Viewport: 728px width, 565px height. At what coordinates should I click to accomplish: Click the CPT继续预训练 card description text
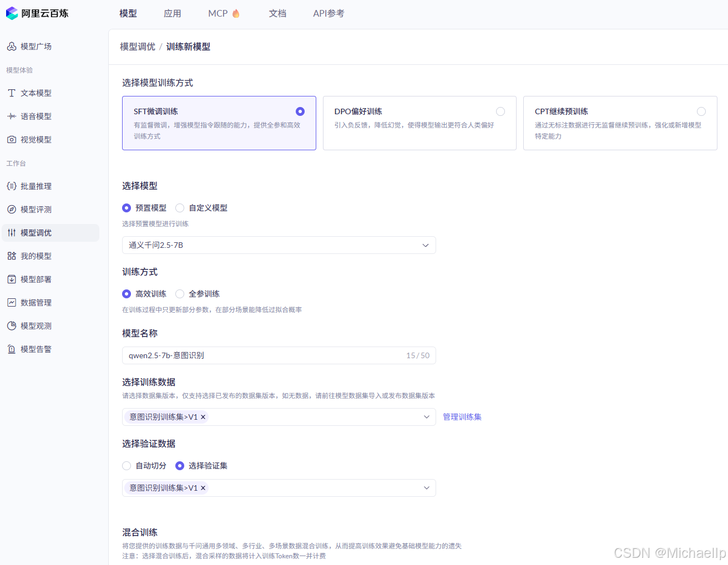[x=618, y=131]
